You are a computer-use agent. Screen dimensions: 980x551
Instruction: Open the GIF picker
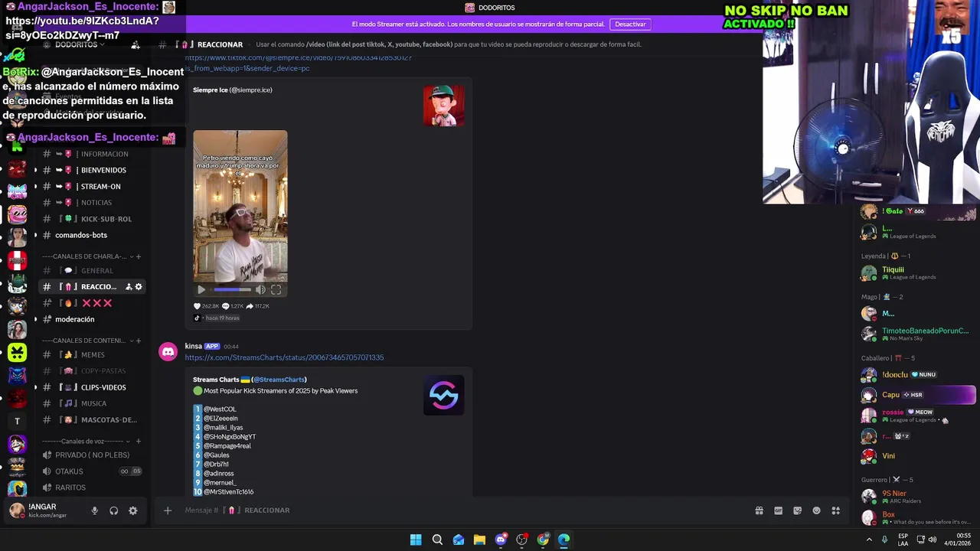[x=779, y=510]
